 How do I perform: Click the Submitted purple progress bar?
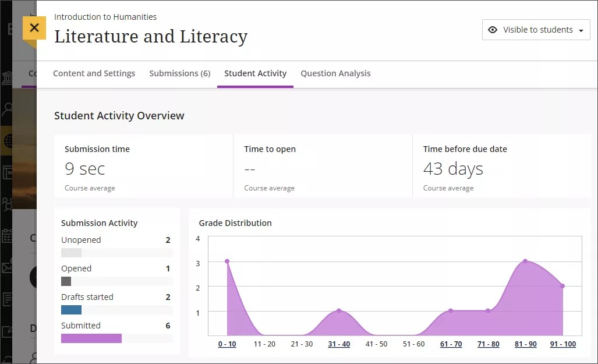pos(91,338)
